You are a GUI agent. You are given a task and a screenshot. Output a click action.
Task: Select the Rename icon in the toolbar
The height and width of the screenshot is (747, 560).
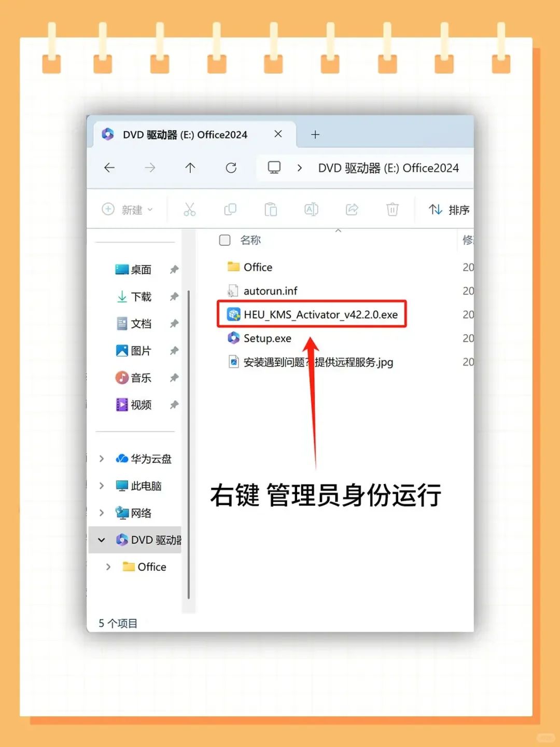pos(311,209)
